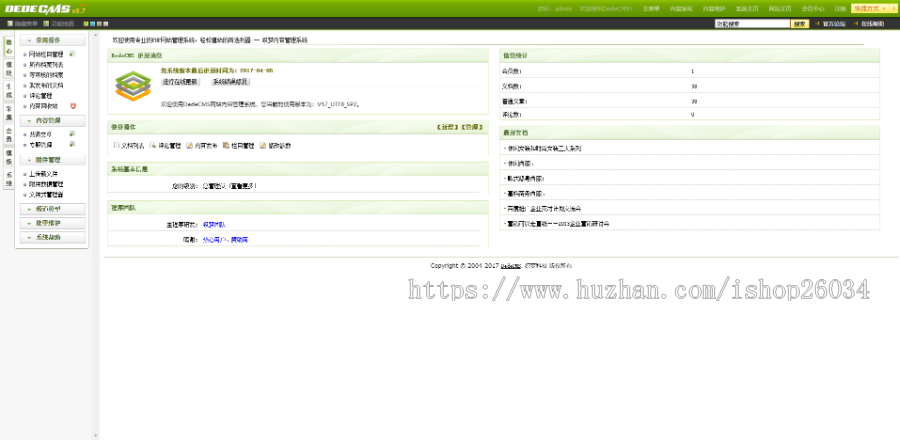
Task: Click the 进行在线更新 button
Action: click(180, 82)
